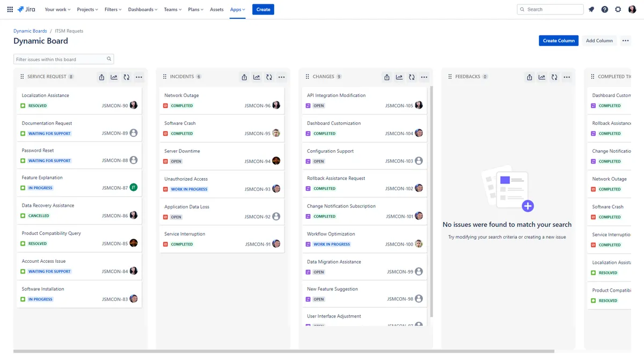Open issue key JSMCON-89
The height and width of the screenshot is (362, 644).
115,134
